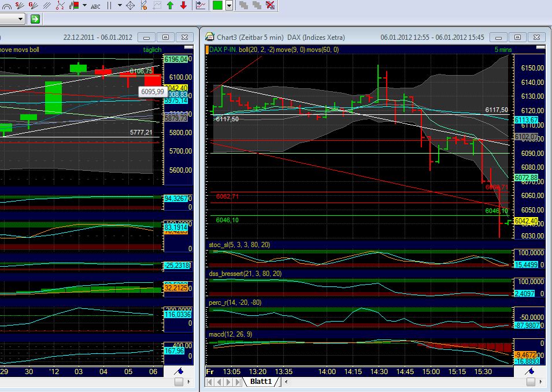The image size is (552, 392).
Task: Open the symbol selection dropdown
Action: [21, 18]
